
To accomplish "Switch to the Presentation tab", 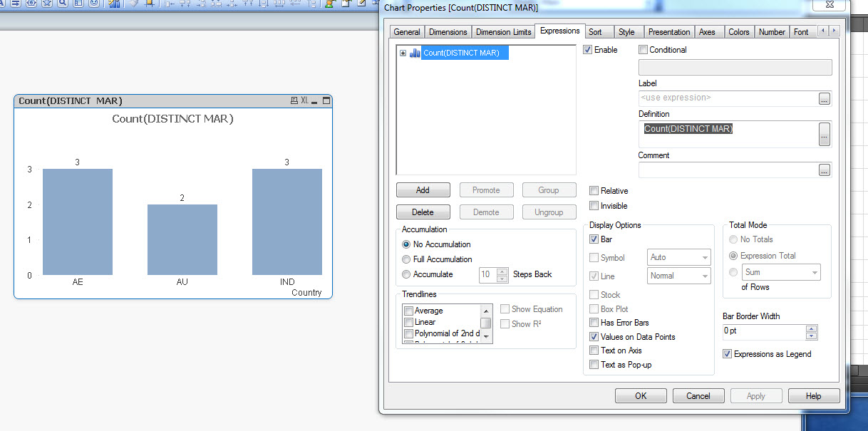I will point(669,32).
